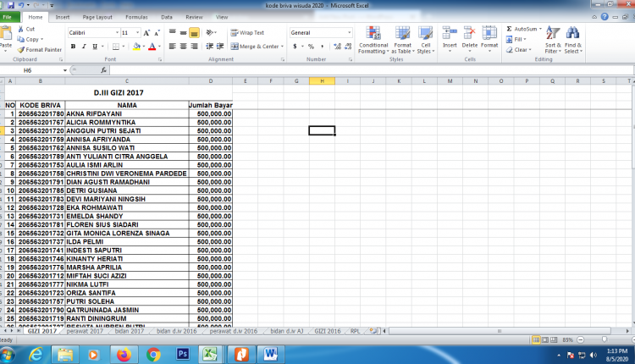Screen dimensions: 635x364
Task: Toggle Wrap Text on
Action: click(246, 32)
